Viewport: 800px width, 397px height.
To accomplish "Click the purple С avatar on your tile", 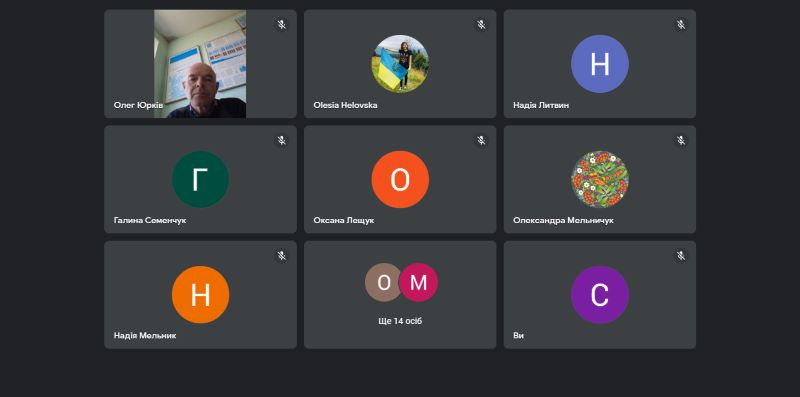I will coord(600,294).
